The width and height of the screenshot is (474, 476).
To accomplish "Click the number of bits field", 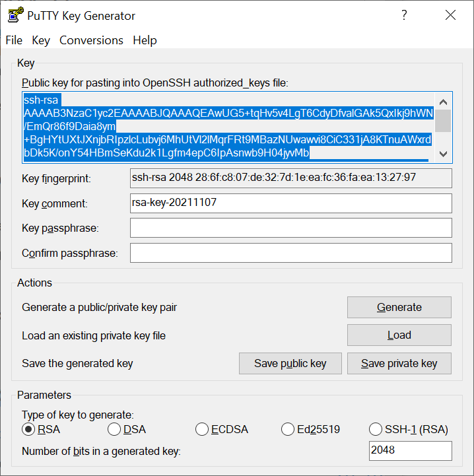I will [x=410, y=450].
